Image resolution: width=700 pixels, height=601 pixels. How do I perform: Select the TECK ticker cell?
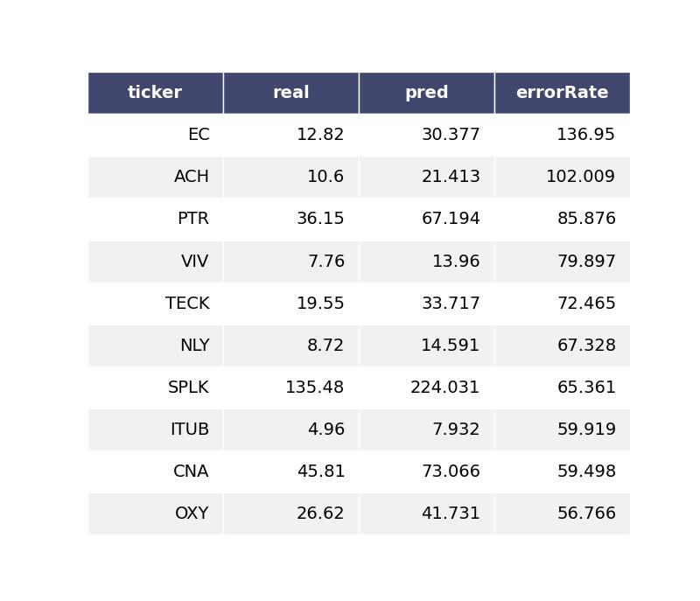point(187,304)
